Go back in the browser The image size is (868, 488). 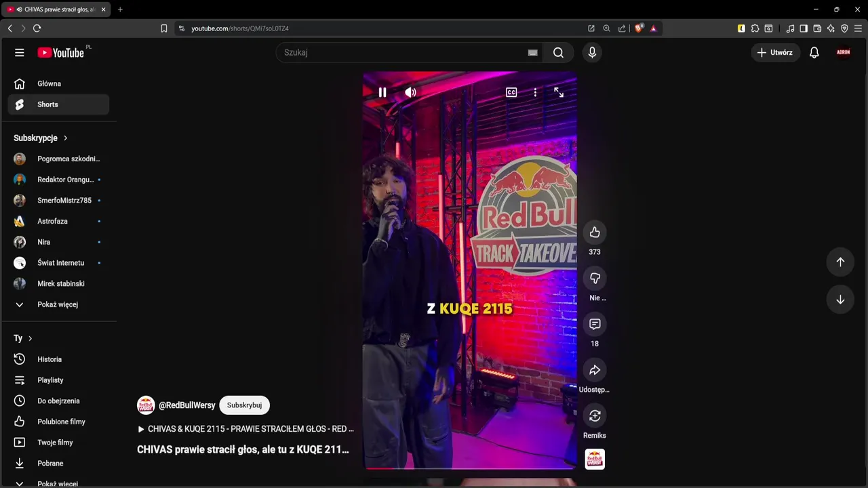9,28
